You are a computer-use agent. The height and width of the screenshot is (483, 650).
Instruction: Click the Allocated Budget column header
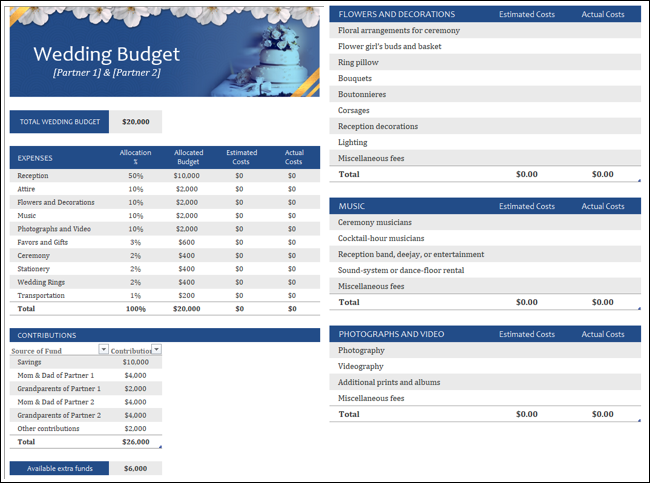coord(188,157)
